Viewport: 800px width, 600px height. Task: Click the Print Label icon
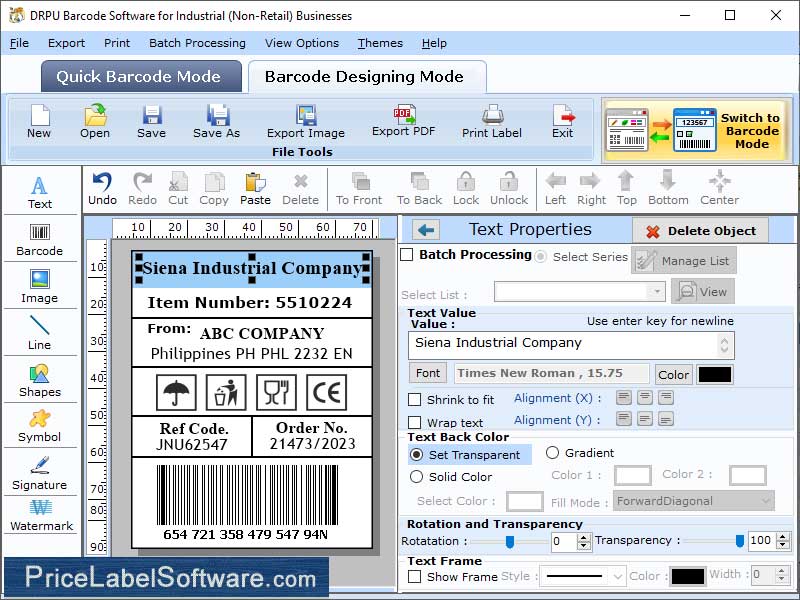pos(492,115)
